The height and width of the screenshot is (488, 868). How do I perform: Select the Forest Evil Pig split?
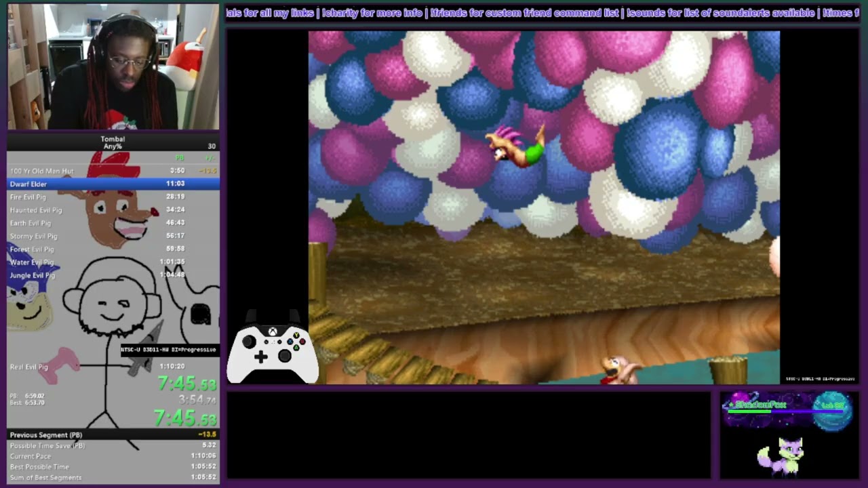(113, 249)
